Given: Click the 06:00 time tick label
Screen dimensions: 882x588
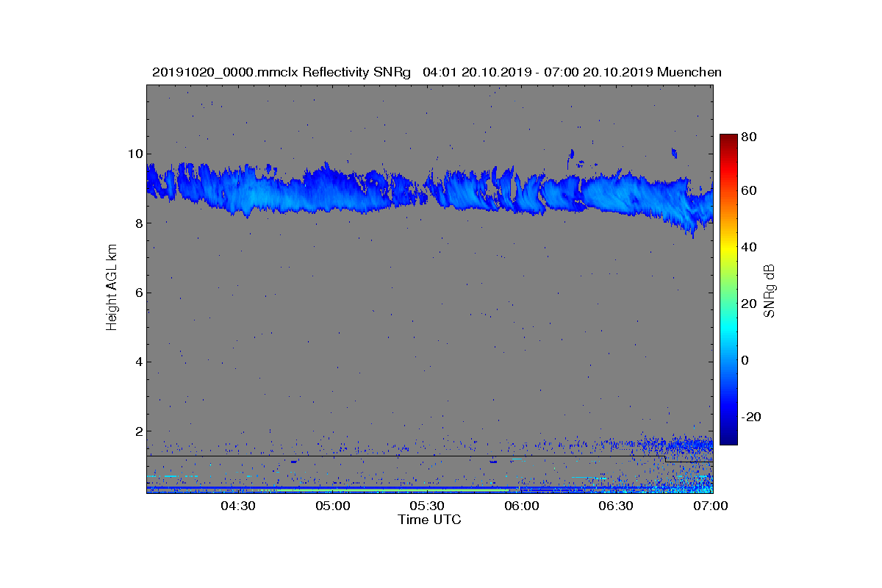Looking at the screenshot, I should click(x=522, y=506).
